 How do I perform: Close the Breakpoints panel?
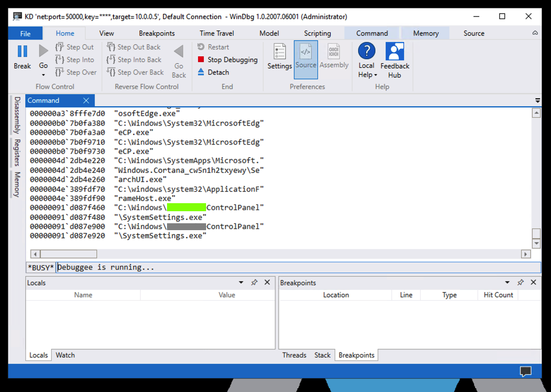pyautogui.click(x=533, y=282)
